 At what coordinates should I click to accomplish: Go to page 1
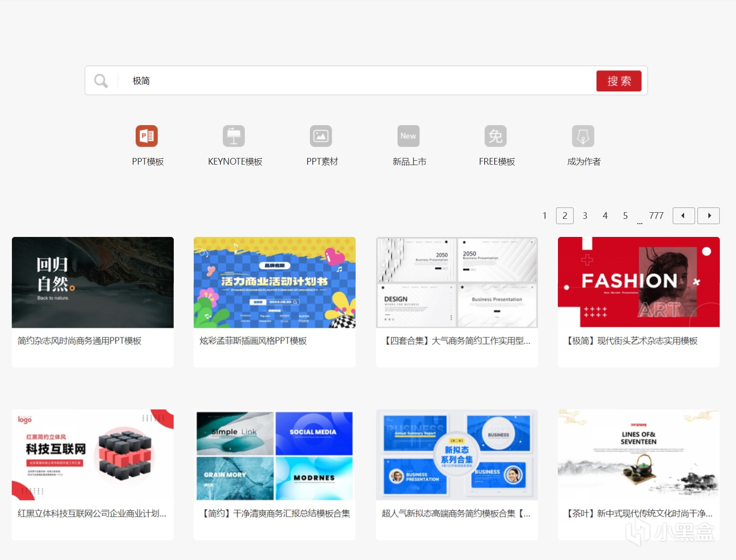[x=545, y=216]
